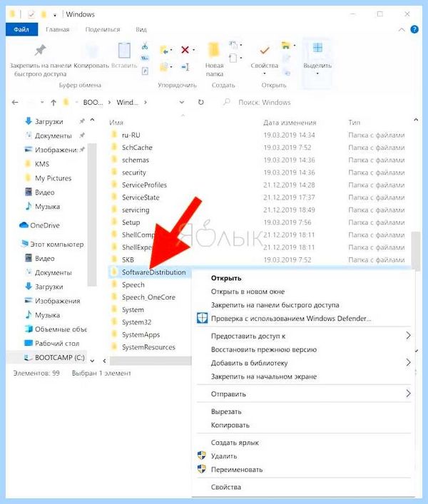Click BOO... breadcrumb in address bar
The image size is (428, 504).
[x=93, y=102]
